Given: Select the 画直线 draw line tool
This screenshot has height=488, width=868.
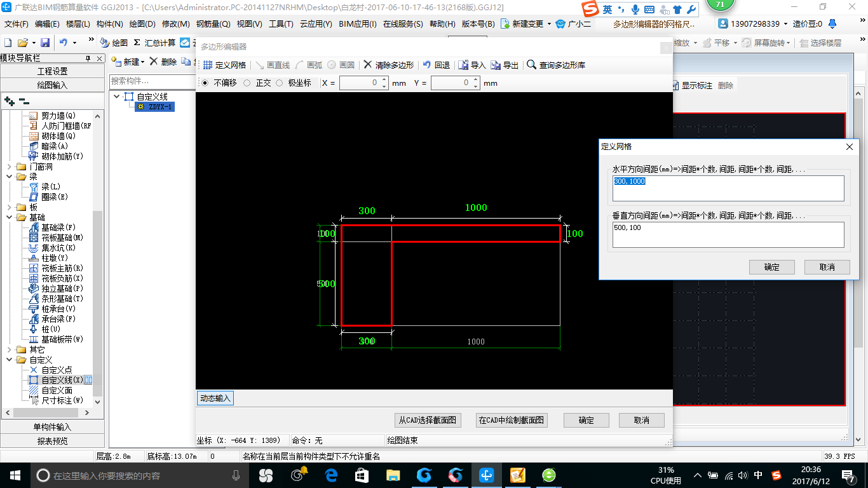Looking at the screenshot, I should coord(272,65).
